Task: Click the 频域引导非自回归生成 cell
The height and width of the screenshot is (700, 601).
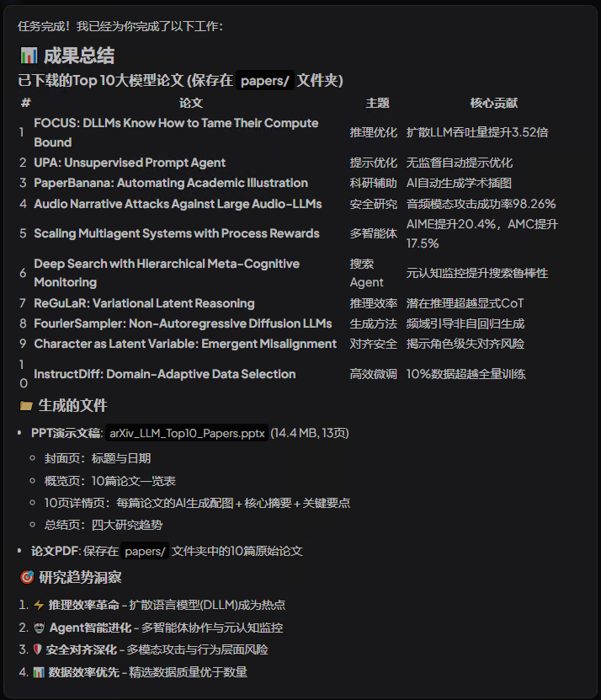Action: tap(465, 323)
